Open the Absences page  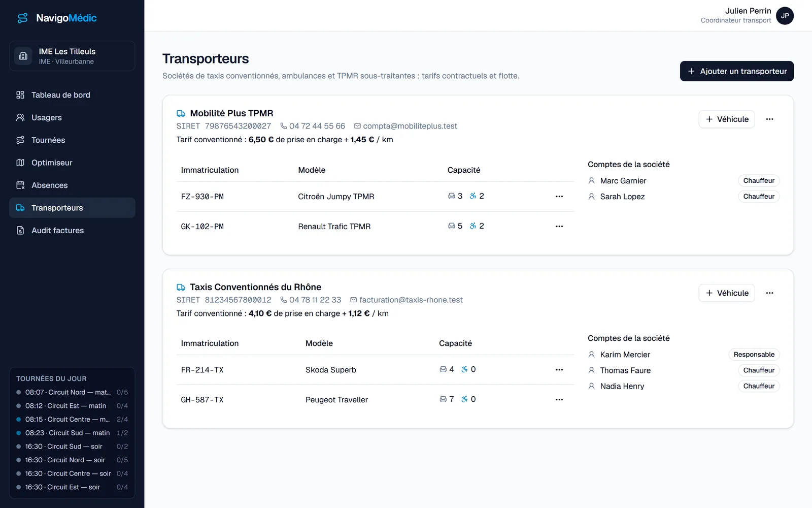point(72,185)
